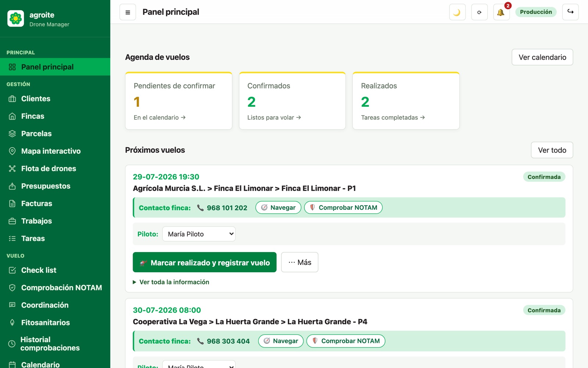
Task: Click the Trabajos icon in the sidebar
Action: tap(12, 221)
